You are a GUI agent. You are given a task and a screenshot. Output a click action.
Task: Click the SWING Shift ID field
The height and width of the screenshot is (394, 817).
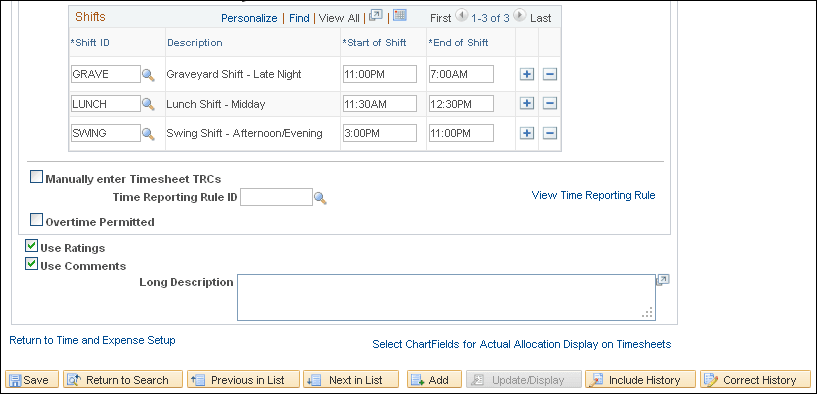click(106, 133)
